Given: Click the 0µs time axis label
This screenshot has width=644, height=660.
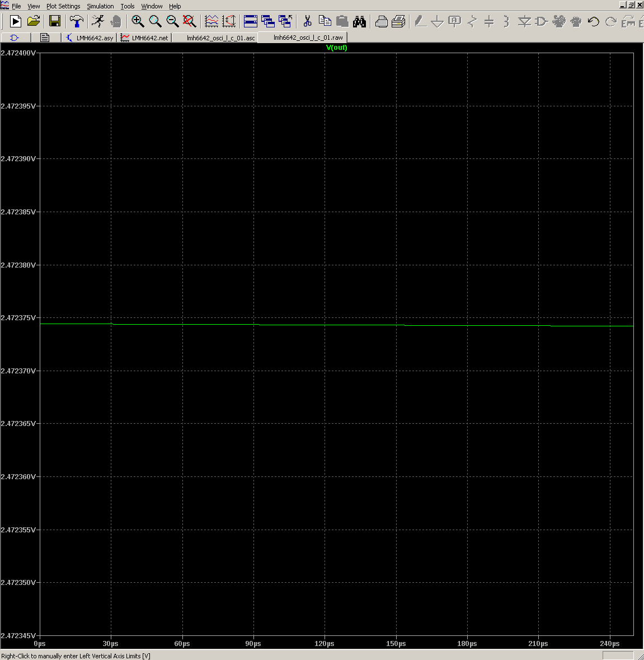Looking at the screenshot, I should coord(40,644).
